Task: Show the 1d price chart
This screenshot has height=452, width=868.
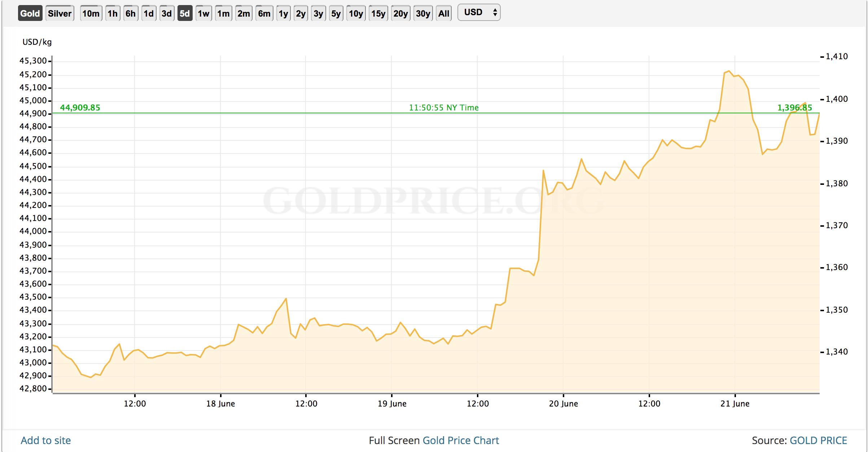Action: click(149, 13)
